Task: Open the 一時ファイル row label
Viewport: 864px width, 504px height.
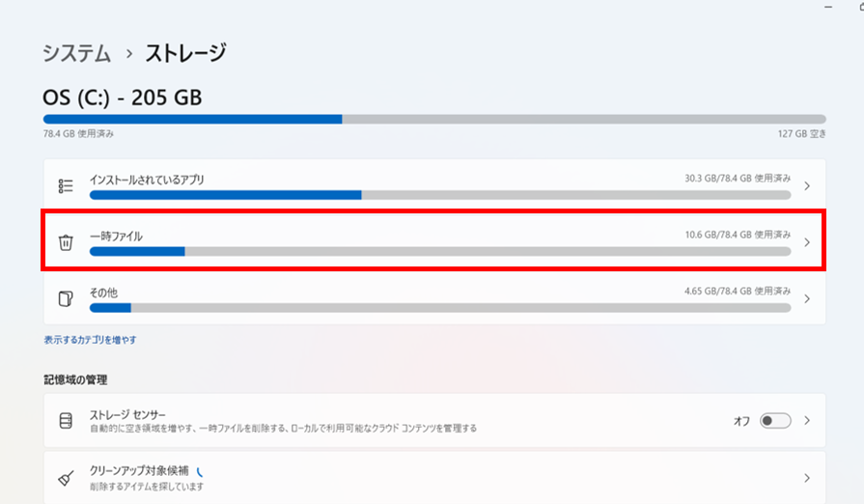Action: pos(116,237)
